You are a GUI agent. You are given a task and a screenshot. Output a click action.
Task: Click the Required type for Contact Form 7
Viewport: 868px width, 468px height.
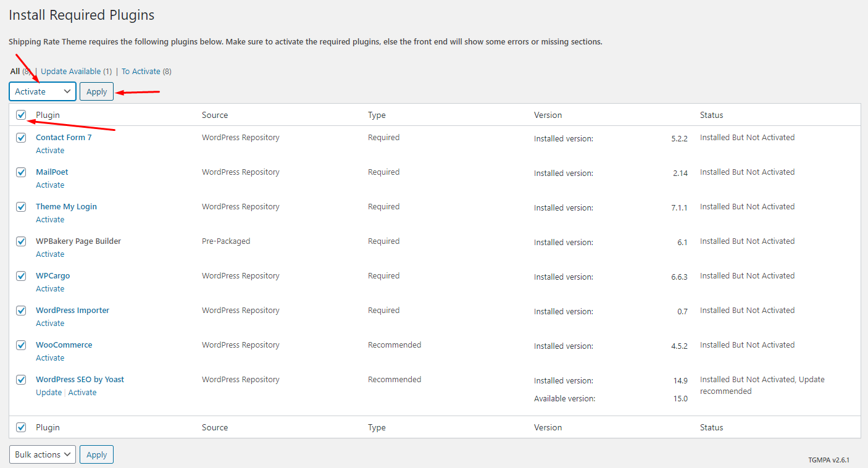click(x=384, y=138)
